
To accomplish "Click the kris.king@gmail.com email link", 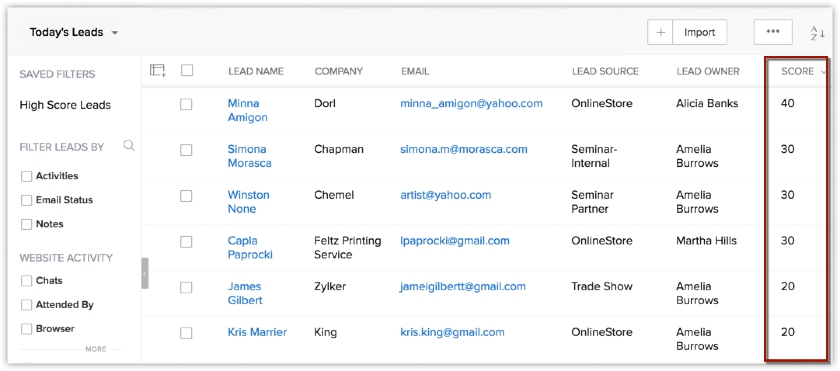I will [x=452, y=332].
